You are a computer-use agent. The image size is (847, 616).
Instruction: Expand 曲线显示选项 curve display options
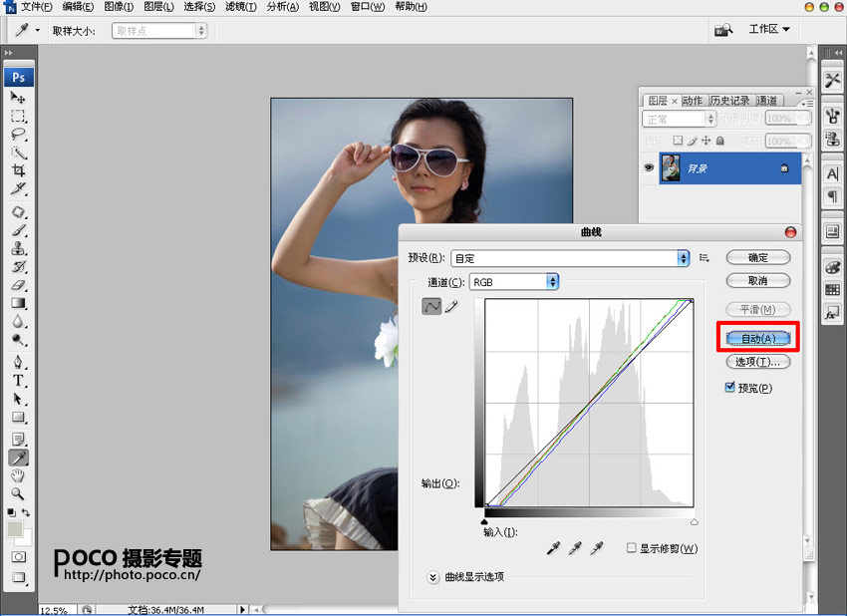pyautogui.click(x=433, y=577)
